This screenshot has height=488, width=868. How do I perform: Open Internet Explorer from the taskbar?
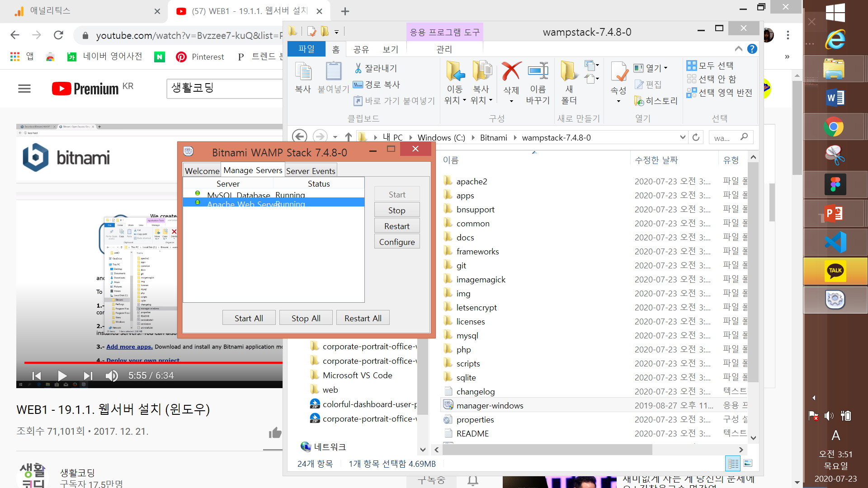click(x=835, y=40)
